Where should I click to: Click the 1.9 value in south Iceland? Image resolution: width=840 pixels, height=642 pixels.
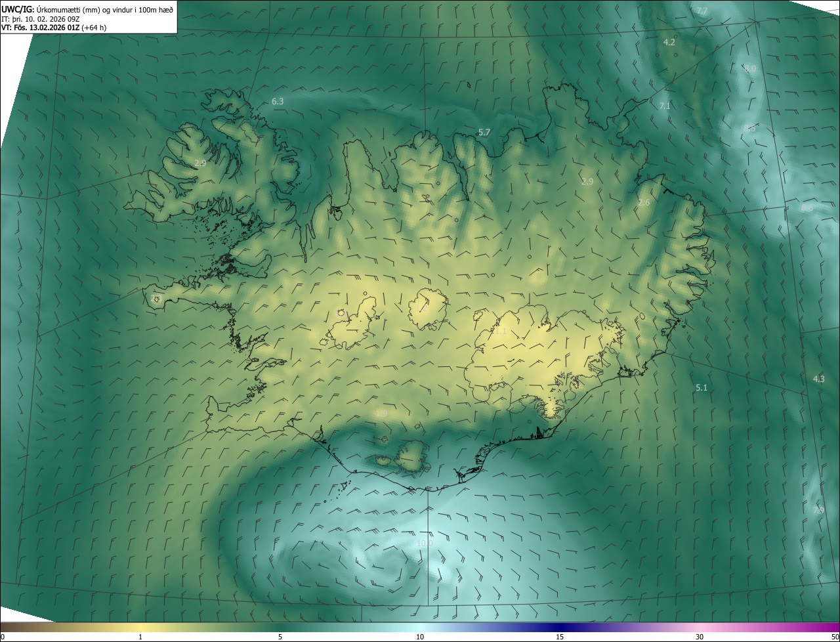tap(381, 414)
